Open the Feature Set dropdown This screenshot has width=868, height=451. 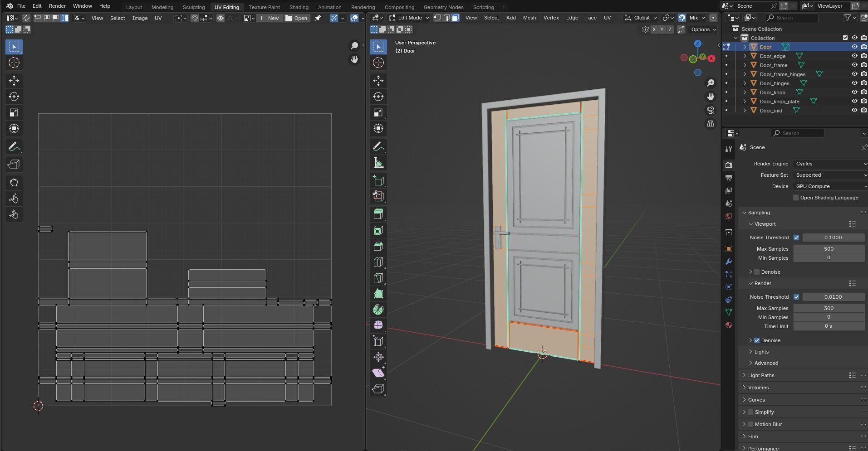830,175
